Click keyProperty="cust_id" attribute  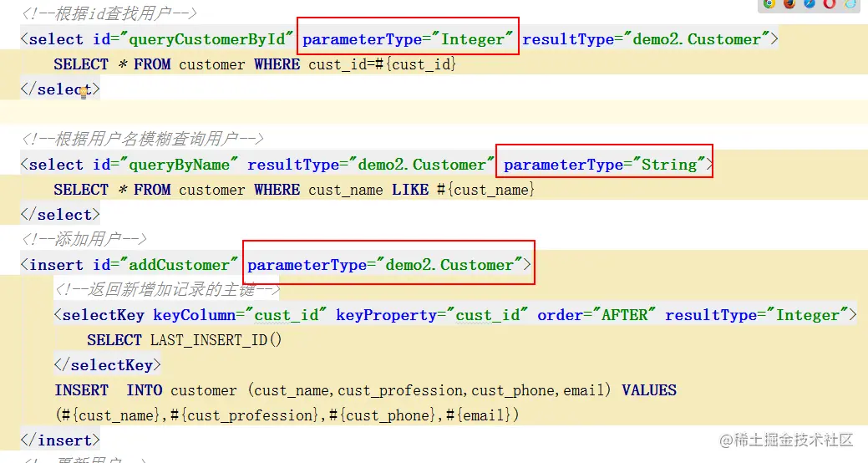(x=432, y=315)
